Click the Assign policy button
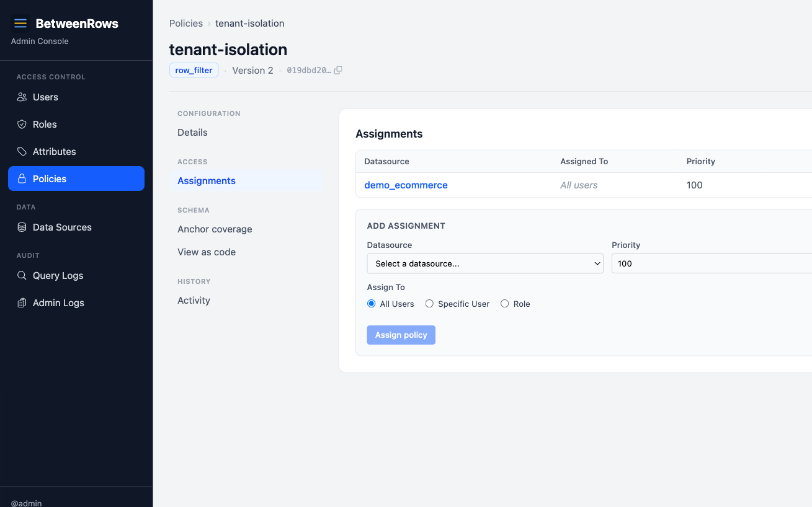 point(401,335)
